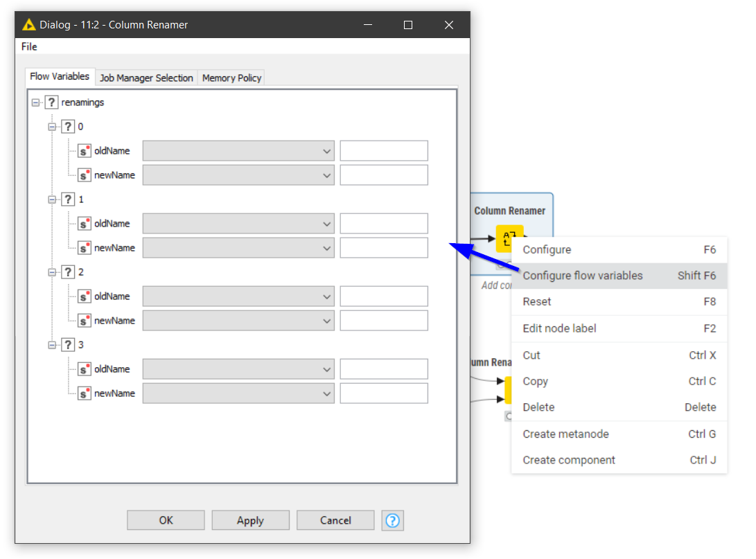The height and width of the screenshot is (559, 756).
Task: Click the question mark icon of entry 3
Action: (68, 345)
